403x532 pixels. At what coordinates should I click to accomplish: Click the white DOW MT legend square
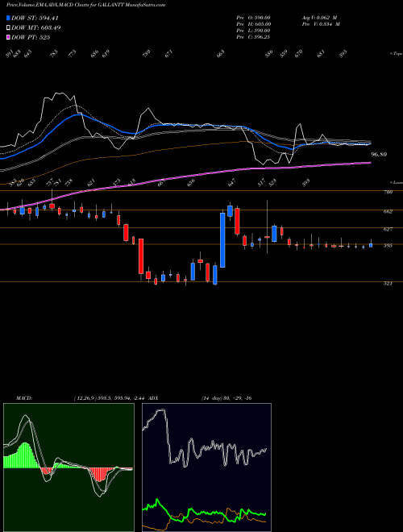click(x=8, y=27)
